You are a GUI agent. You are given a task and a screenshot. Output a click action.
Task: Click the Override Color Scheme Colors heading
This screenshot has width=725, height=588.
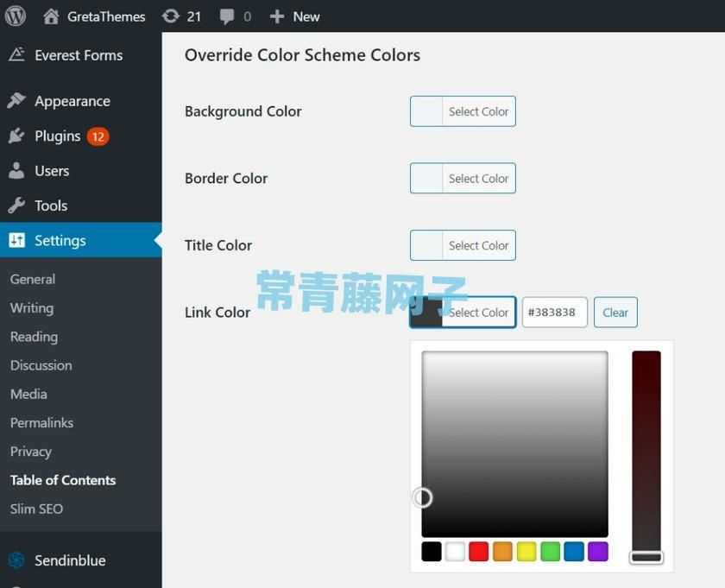[302, 55]
